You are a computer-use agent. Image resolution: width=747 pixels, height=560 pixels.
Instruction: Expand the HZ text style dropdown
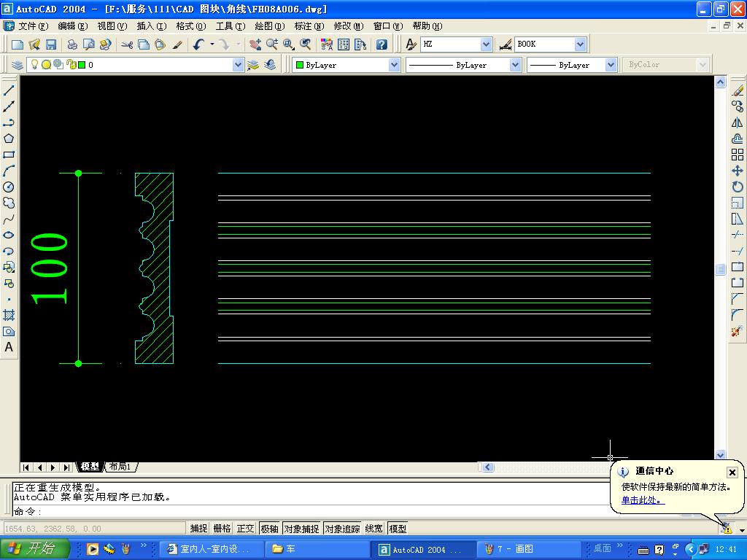pos(486,44)
